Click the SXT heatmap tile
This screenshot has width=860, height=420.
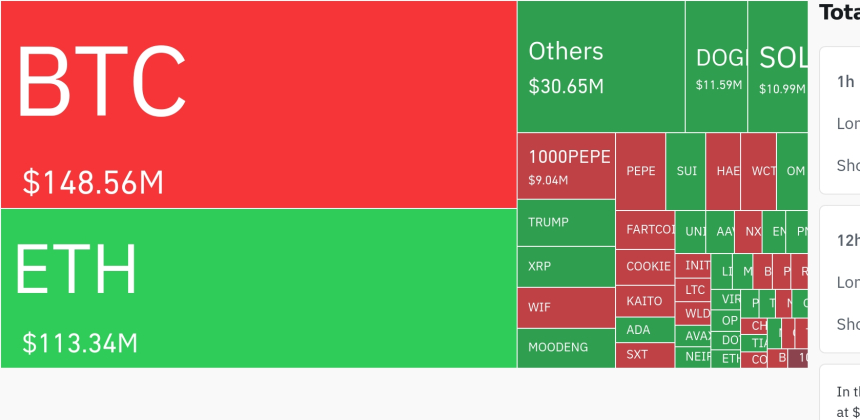click(645, 354)
